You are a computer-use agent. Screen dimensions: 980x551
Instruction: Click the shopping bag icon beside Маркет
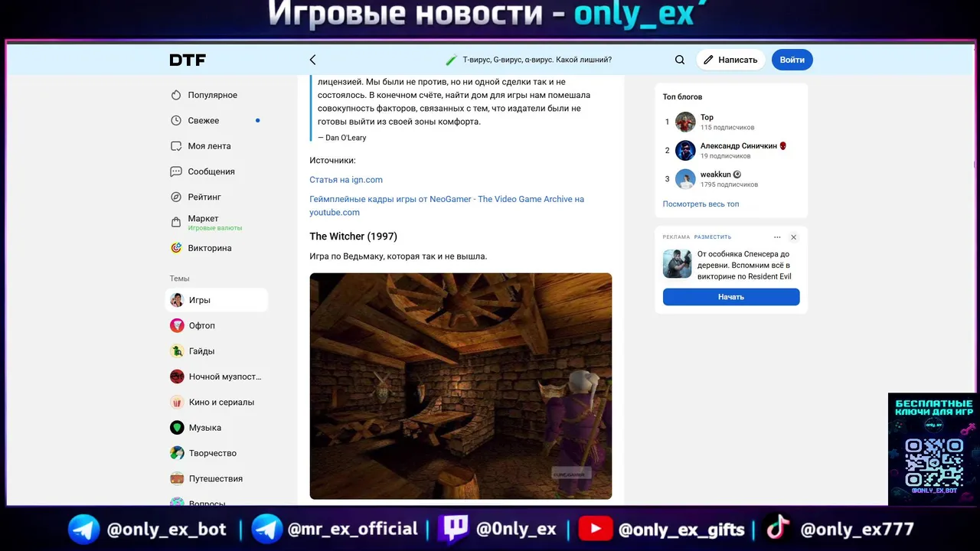coord(176,223)
